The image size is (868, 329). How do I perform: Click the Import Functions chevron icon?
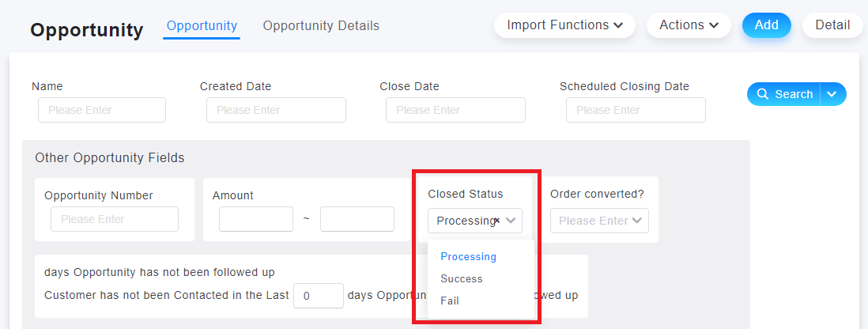pos(617,25)
